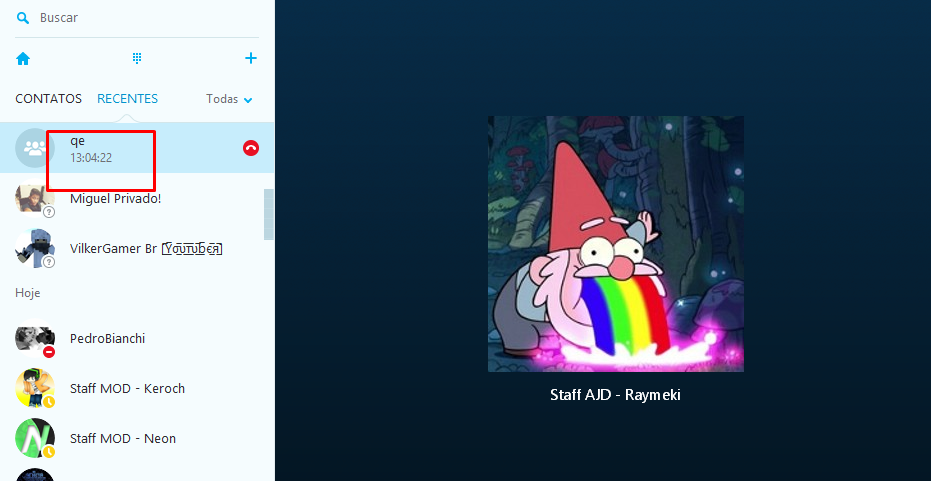Click the plus add contact icon

pyautogui.click(x=251, y=58)
